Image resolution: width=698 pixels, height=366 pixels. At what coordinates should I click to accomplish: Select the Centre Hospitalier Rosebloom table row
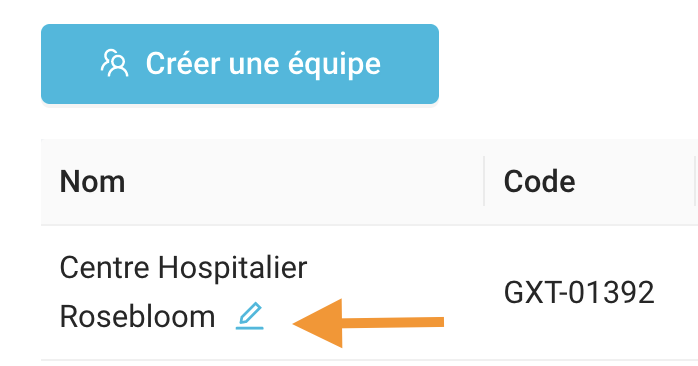tap(369, 293)
